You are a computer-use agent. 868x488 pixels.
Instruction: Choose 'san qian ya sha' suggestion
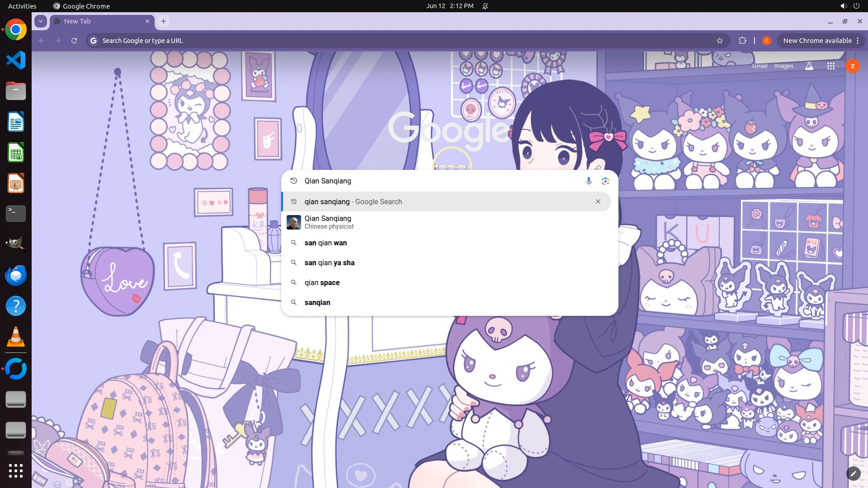(329, 263)
